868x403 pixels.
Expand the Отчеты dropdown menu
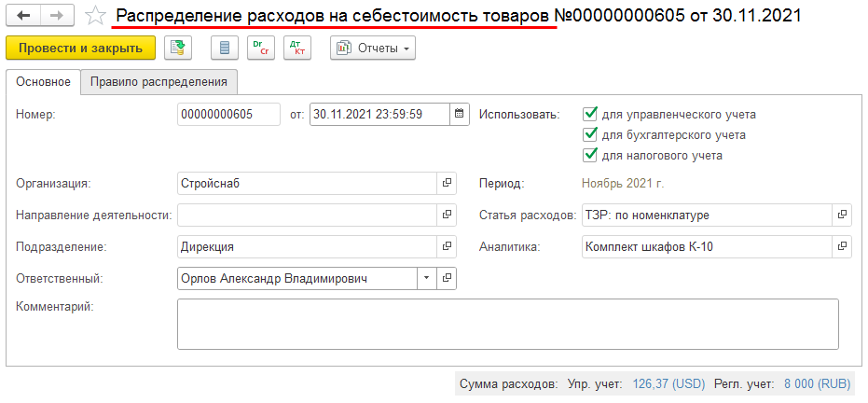coord(373,49)
